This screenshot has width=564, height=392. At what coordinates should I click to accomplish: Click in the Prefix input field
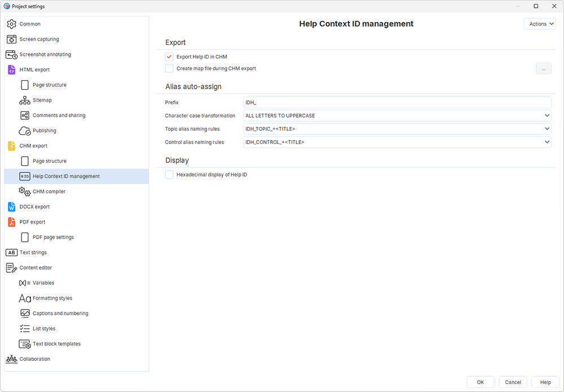coord(397,103)
